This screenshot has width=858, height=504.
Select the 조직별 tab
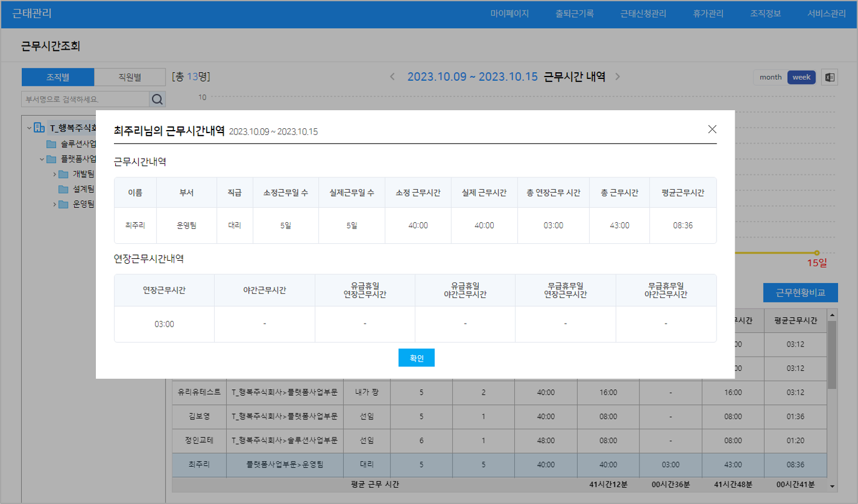pos(58,77)
